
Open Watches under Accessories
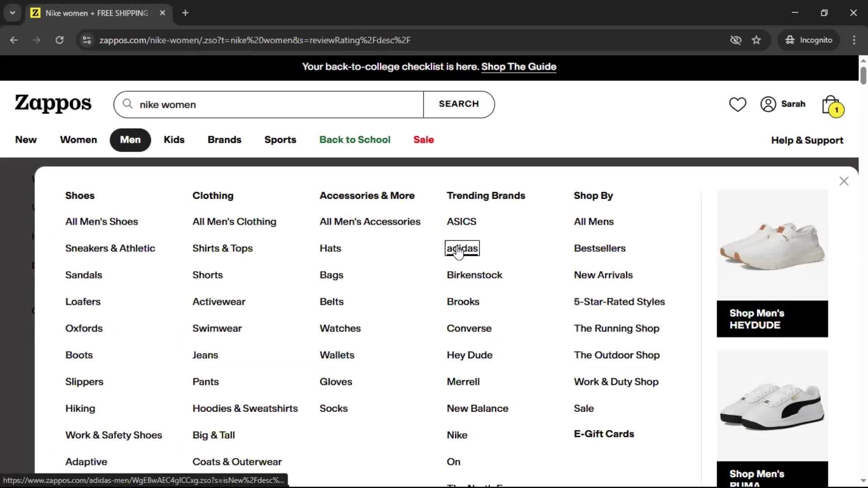pyautogui.click(x=340, y=328)
